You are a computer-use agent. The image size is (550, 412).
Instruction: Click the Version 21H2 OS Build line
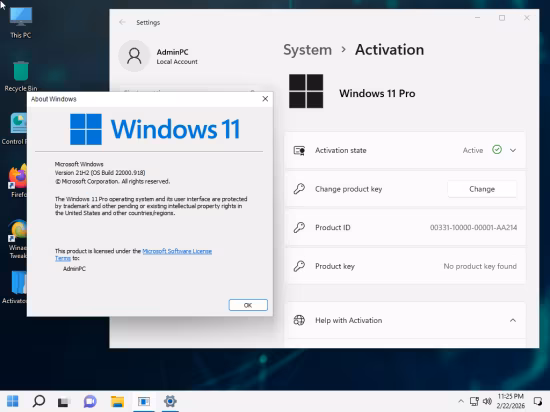tap(100, 173)
